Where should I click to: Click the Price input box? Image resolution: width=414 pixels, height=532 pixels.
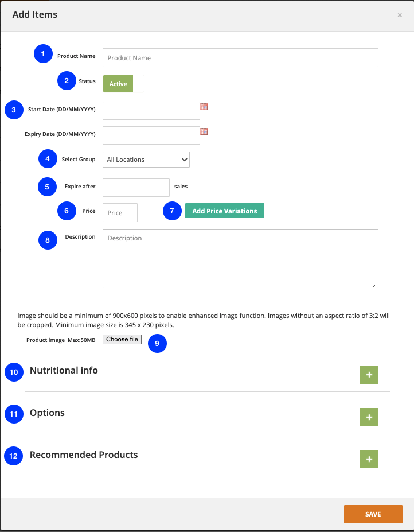(120, 212)
